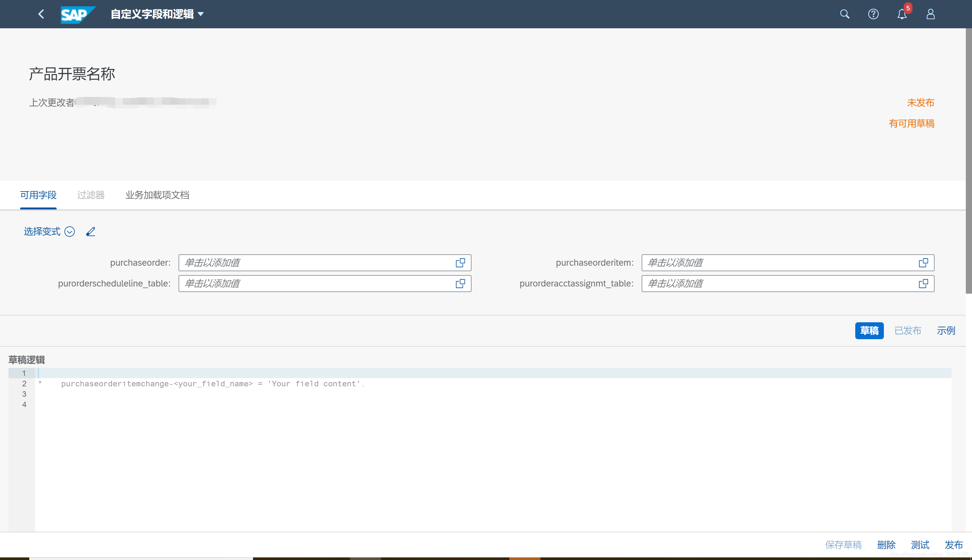Select the 草稿 segmented button
Screen dimensions: 972x560
(869, 330)
